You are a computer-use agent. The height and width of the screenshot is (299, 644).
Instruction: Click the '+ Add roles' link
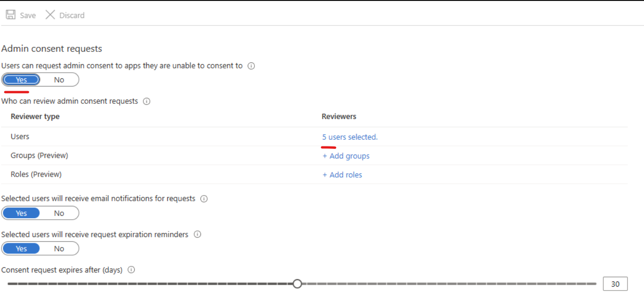pyautogui.click(x=342, y=175)
